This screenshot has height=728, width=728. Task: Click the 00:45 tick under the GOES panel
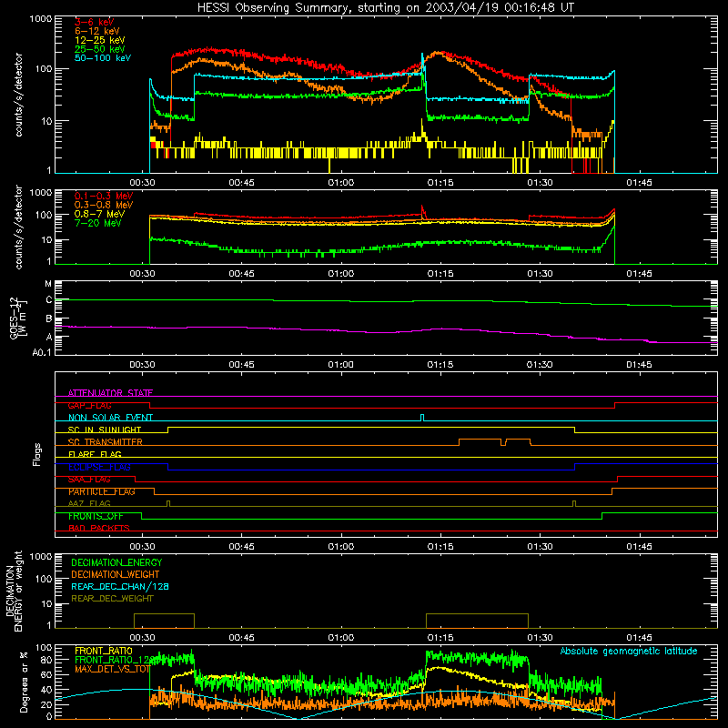pos(242,365)
